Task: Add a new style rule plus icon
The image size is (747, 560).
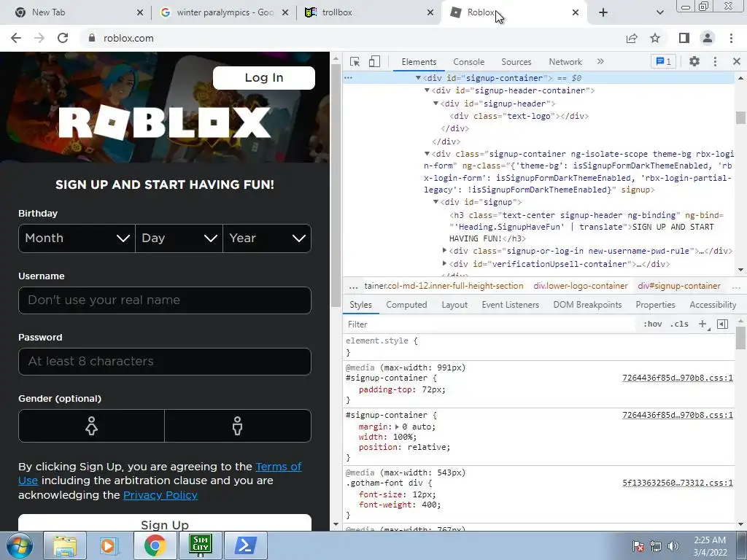Action: (x=703, y=324)
